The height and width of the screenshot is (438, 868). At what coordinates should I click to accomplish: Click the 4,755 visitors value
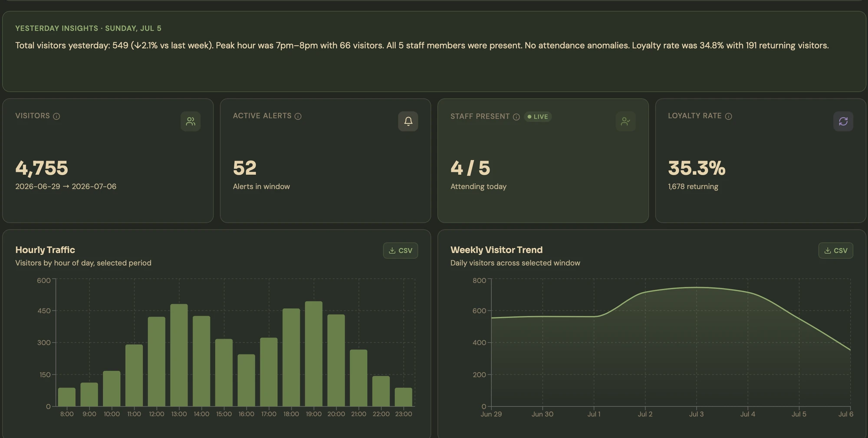click(x=42, y=168)
